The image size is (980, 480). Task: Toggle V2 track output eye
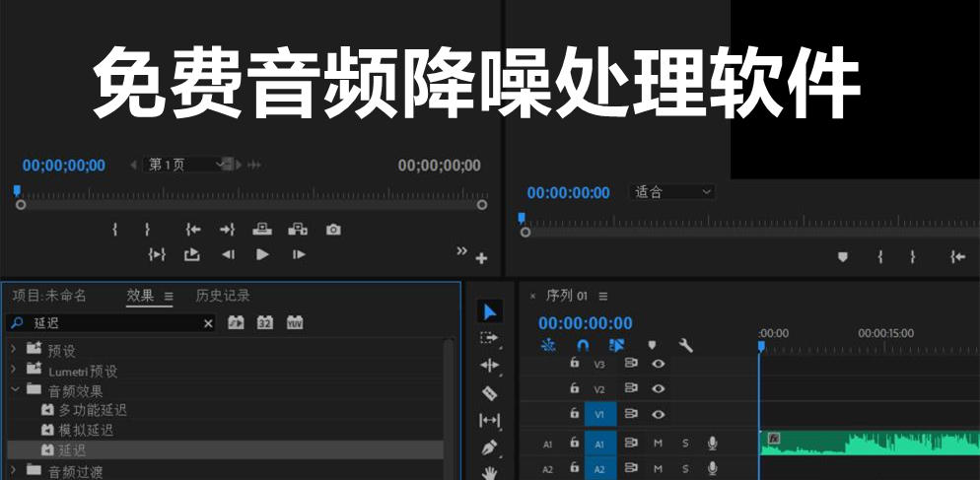(658, 388)
